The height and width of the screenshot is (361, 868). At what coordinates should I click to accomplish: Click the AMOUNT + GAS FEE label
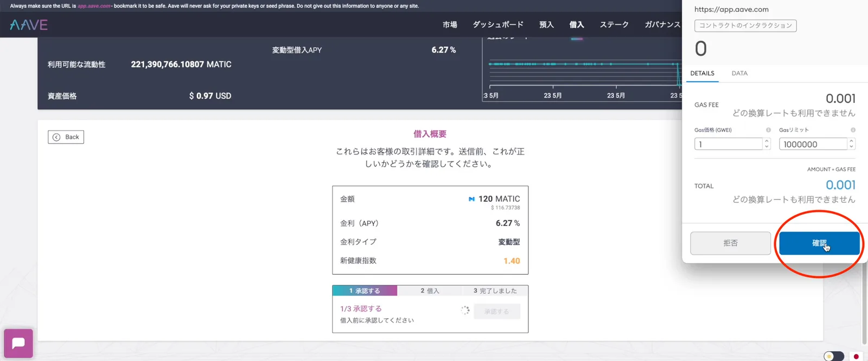point(831,169)
